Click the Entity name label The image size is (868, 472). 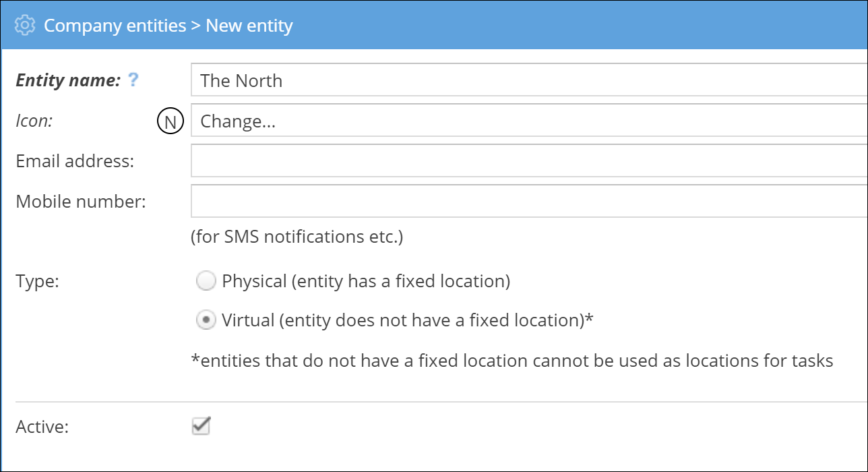pos(68,80)
